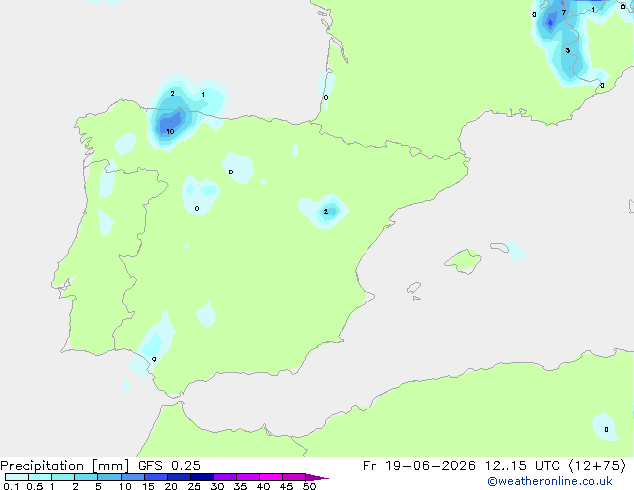634x490 pixels.
Task: Click the 'Precipitation [mm]' title text
Action: click(65, 466)
